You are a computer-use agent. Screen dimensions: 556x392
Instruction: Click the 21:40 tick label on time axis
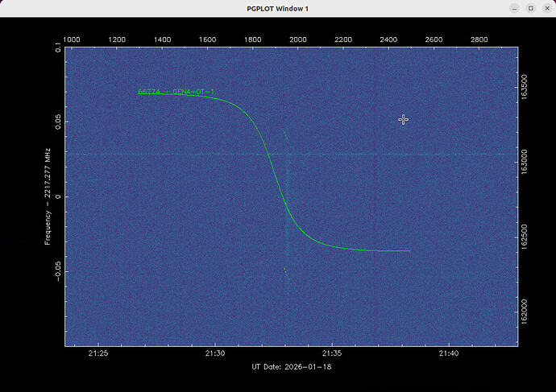pyautogui.click(x=449, y=353)
